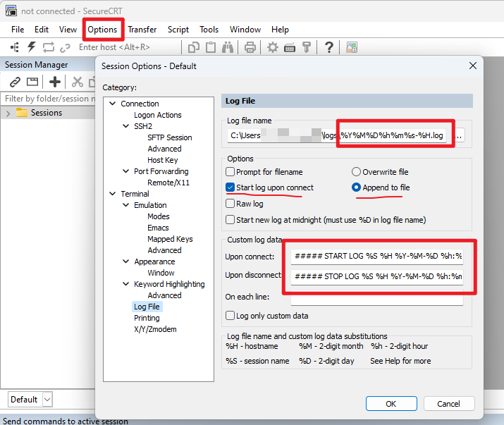The width and height of the screenshot is (504, 425).
Task: Open the Script menu
Action: (x=178, y=30)
